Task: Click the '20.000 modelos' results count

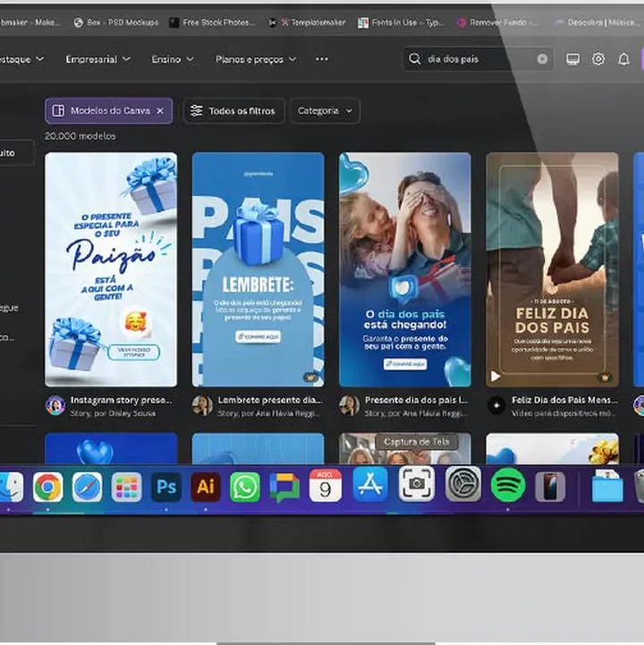Action: (80, 136)
